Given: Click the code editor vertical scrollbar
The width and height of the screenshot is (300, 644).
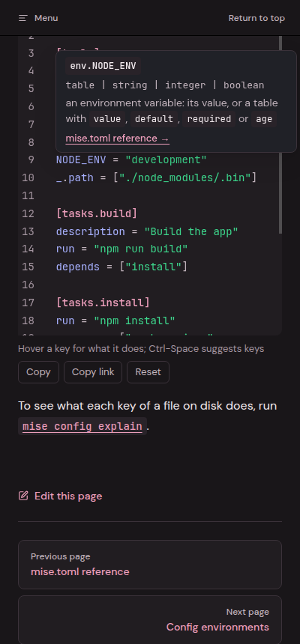Looking at the screenshot, I should (x=280, y=135).
